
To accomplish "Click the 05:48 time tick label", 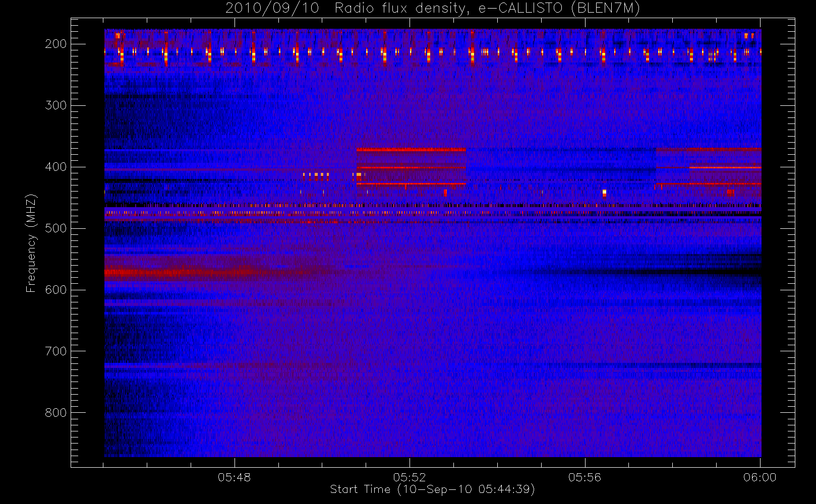I will tap(235, 477).
